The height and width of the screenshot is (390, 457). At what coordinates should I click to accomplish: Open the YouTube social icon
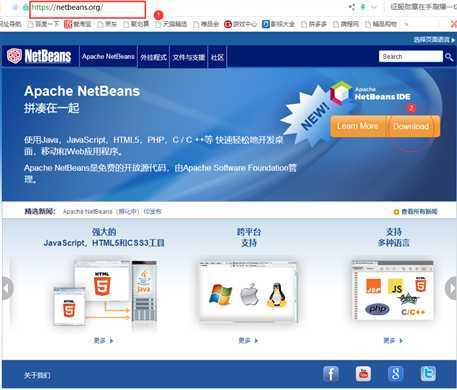363,374
